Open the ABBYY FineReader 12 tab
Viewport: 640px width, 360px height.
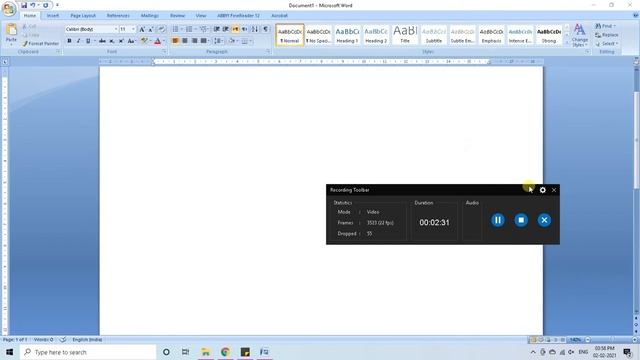[x=238, y=16]
